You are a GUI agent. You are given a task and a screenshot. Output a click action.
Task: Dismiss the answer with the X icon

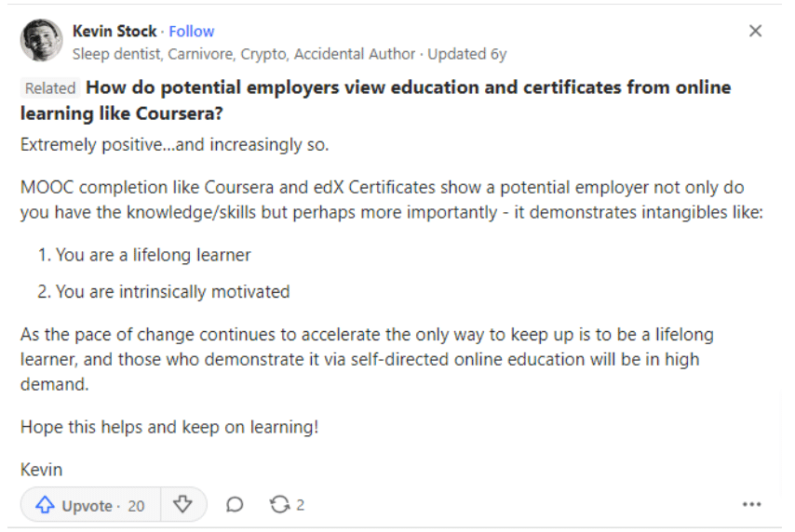click(756, 31)
